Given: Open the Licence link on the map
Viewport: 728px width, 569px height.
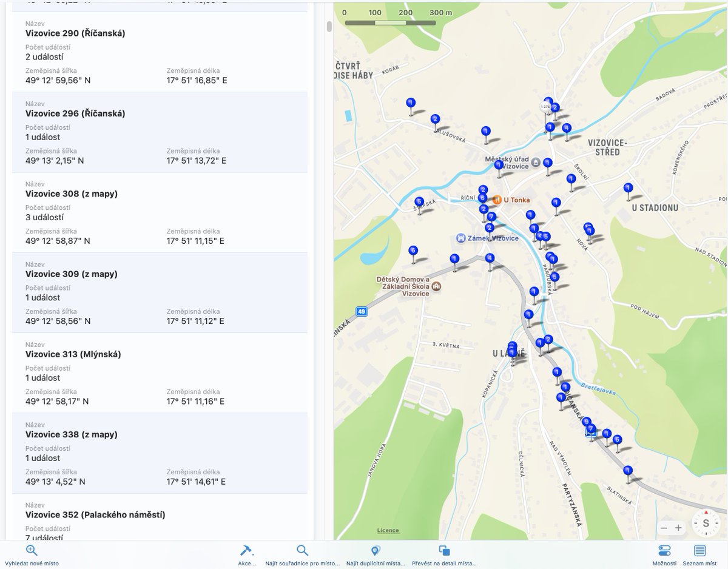Looking at the screenshot, I should (x=388, y=530).
